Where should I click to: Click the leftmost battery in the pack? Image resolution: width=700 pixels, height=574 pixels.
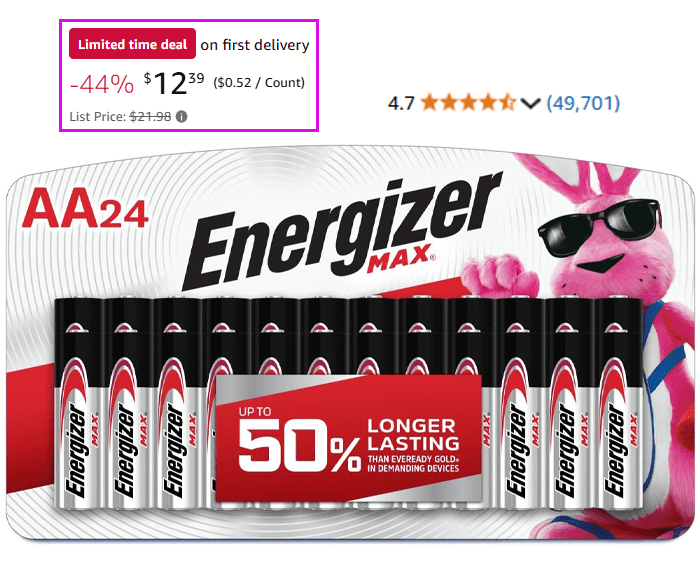pos(78,404)
